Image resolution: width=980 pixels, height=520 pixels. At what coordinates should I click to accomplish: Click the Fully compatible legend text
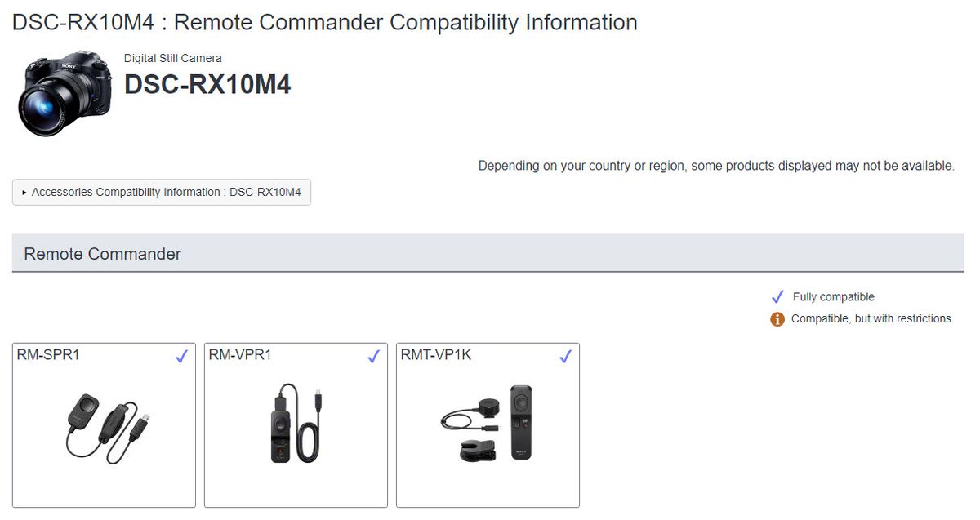[x=833, y=296]
